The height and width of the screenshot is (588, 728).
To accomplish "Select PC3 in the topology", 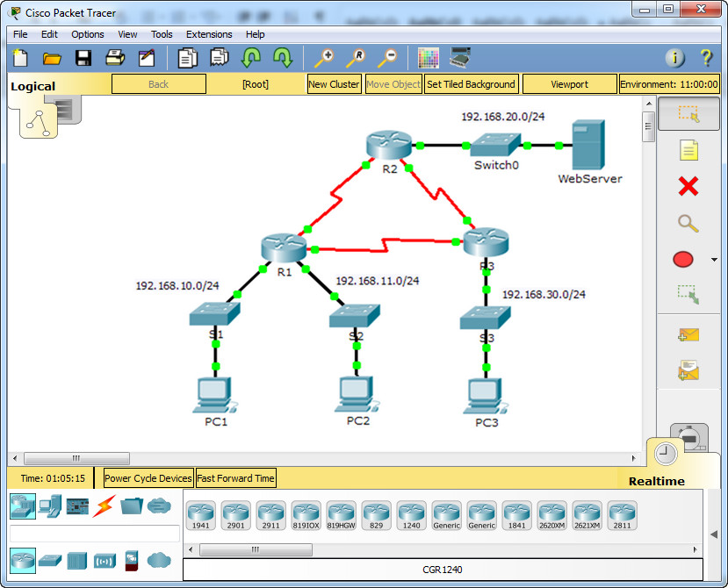I will (486, 397).
